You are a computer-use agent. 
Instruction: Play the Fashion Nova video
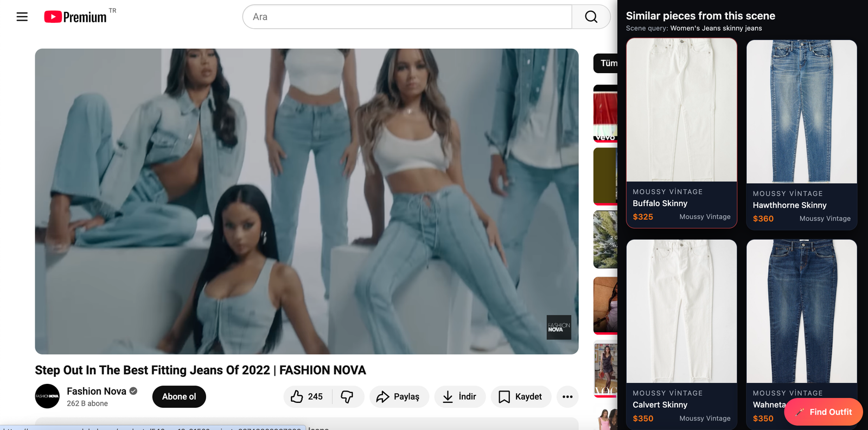click(x=307, y=201)
